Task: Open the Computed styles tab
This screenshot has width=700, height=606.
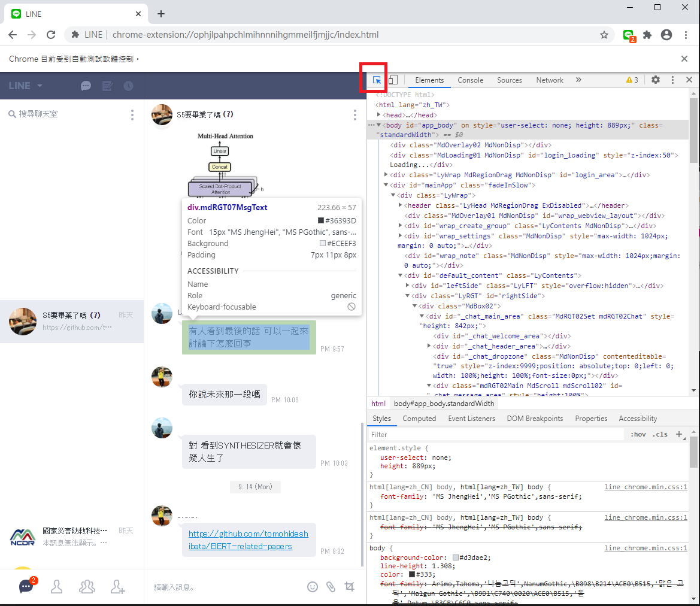Action: click(x=419, y=419)
